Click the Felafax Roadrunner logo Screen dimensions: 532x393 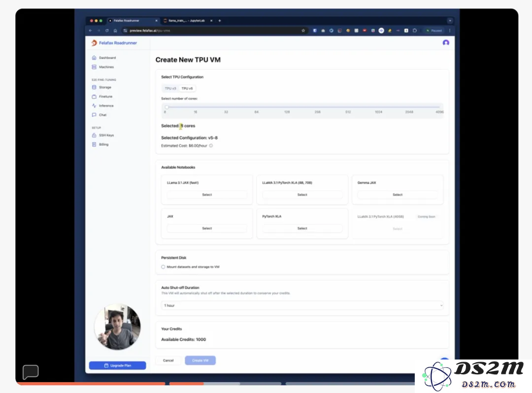[x=114, y=43]
